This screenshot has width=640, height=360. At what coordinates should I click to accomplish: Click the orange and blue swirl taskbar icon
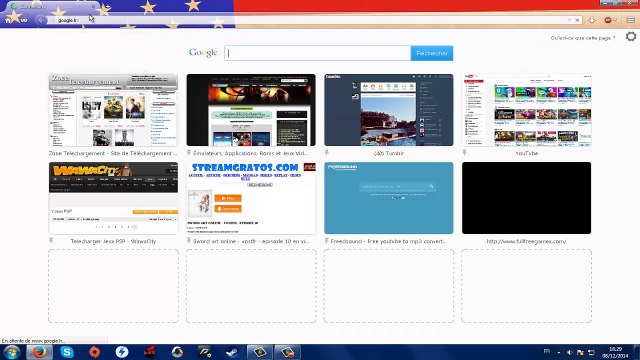(177, 352)
